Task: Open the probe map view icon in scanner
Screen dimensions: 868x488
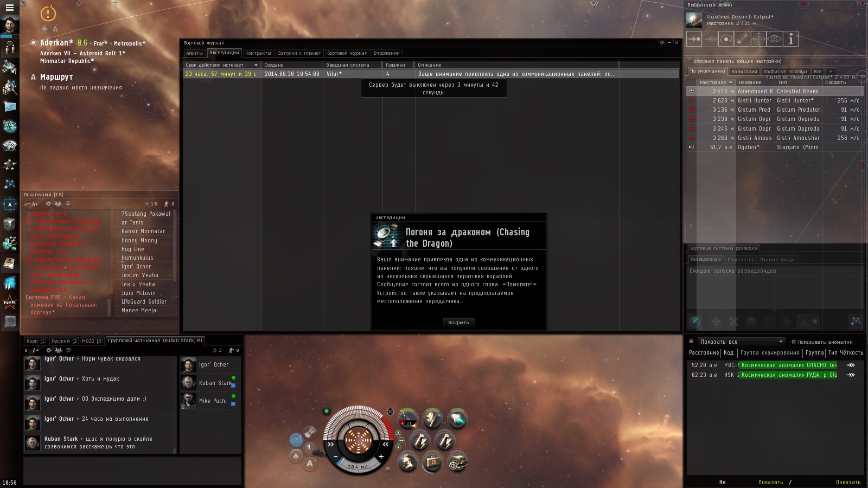Action: coord(856,321)
